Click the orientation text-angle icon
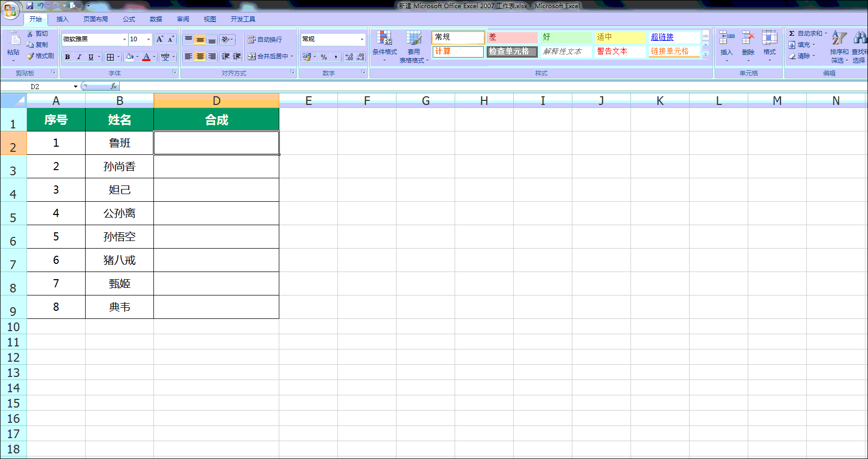Image resolution: width=868 pixels, height=459 pixels. (227, 39)
